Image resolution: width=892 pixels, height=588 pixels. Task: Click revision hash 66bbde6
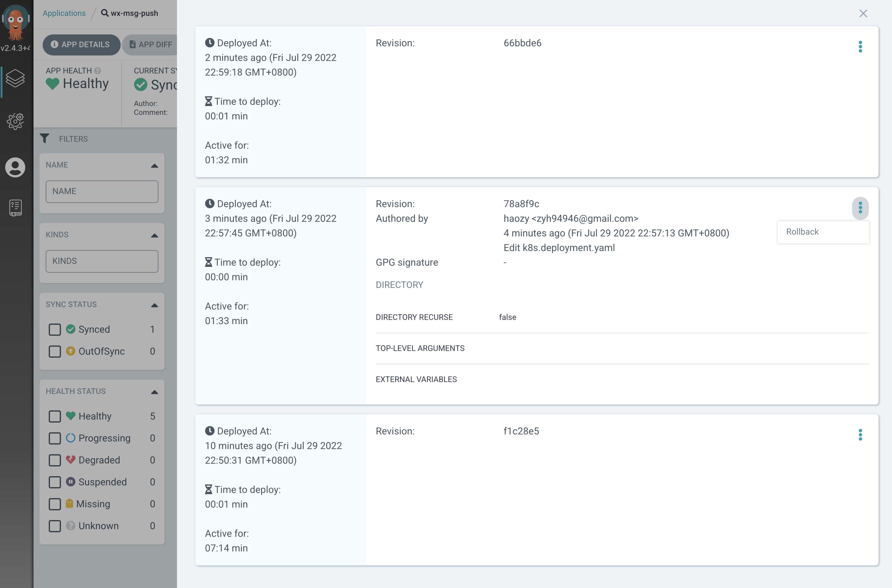[x=522, y=43]
